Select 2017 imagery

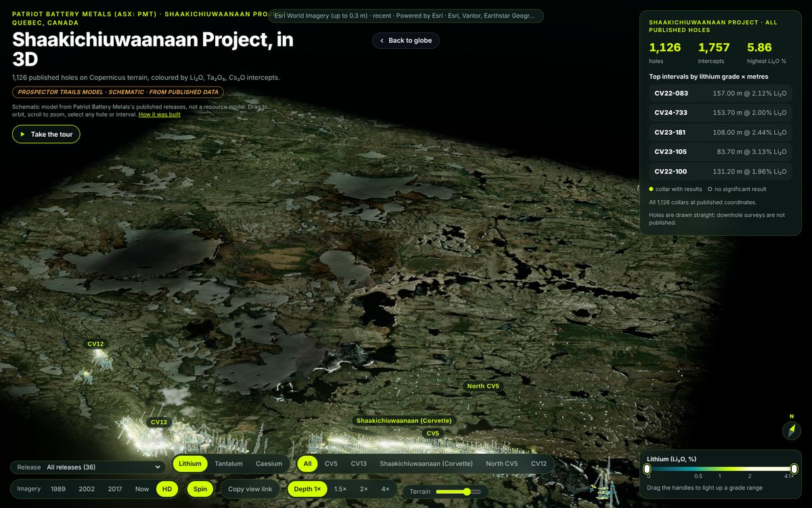pos(115,489)
